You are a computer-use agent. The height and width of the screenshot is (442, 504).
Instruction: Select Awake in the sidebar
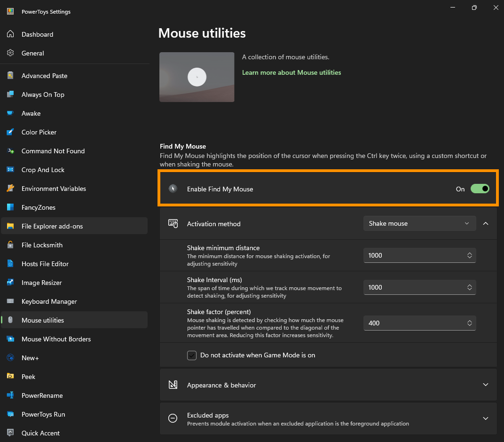point(74,113)
